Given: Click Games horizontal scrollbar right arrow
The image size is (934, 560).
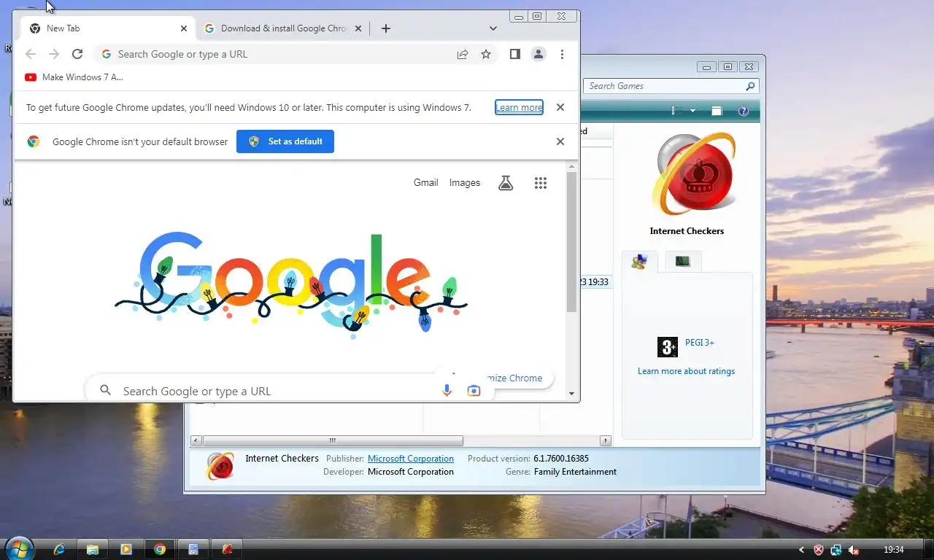Looking at the screenshot, I should 605,440.
